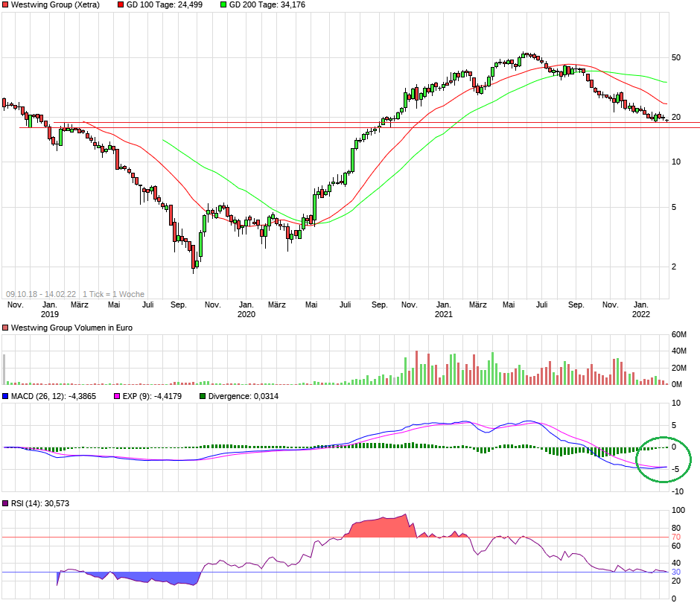Click the 'Jan. 2020' time axis label
Image resolution: width=700 pixels, height=606 pixels.
[246, 309]
